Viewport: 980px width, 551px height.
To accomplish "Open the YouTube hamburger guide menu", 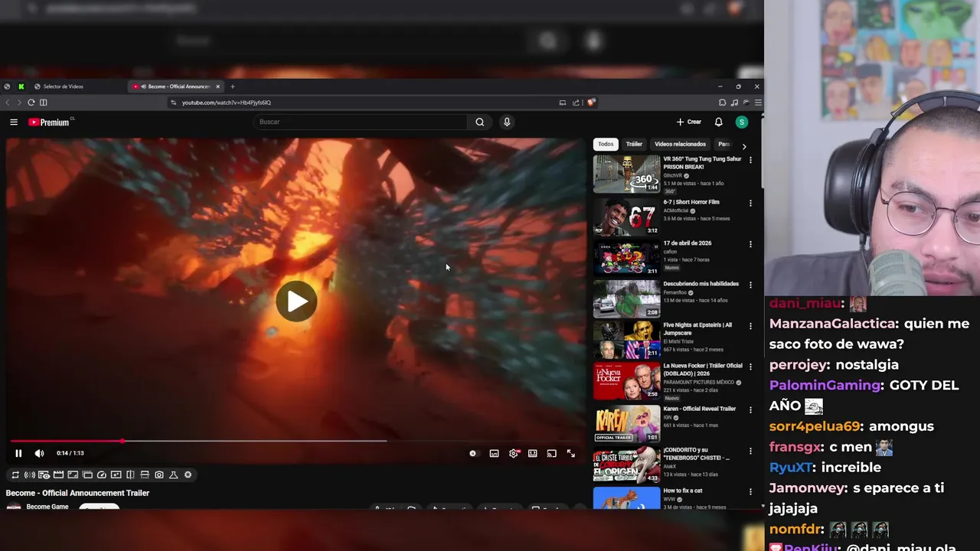I will point(14,122).
